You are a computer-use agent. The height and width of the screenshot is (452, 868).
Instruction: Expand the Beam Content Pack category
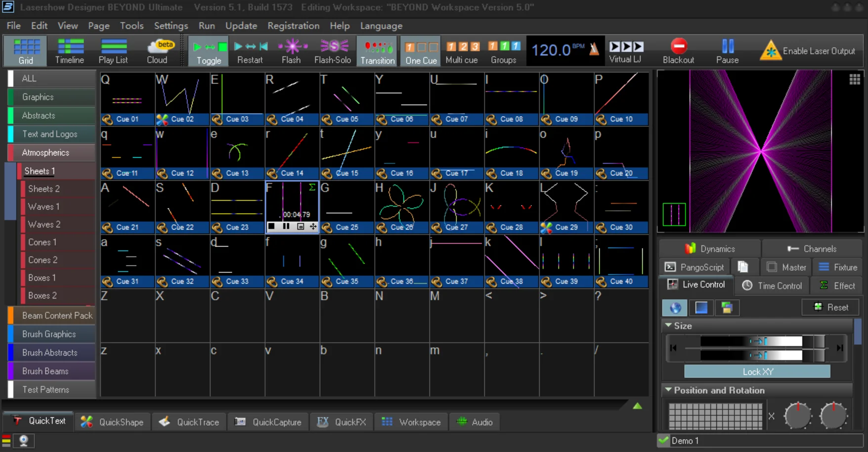(51, 315)
